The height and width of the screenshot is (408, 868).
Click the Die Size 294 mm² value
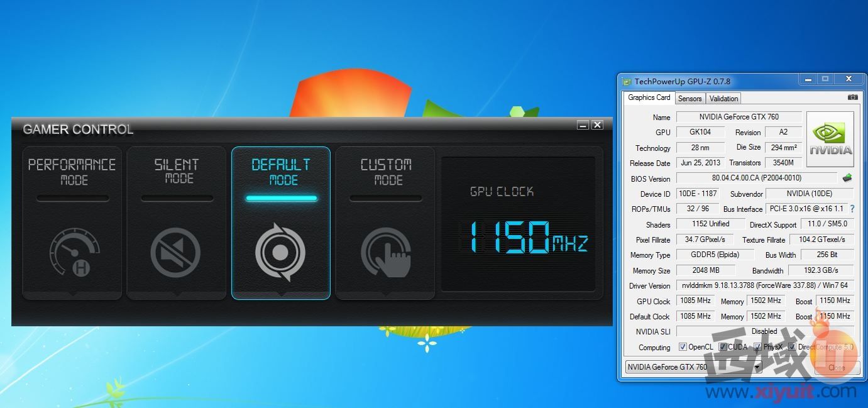[784, 148]
